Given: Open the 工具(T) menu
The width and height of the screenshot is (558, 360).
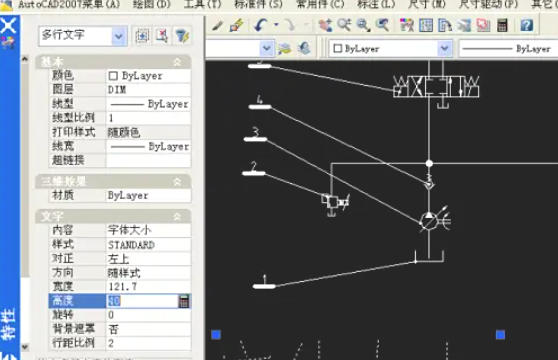Looking at the screenshot, I should point(202,4).
